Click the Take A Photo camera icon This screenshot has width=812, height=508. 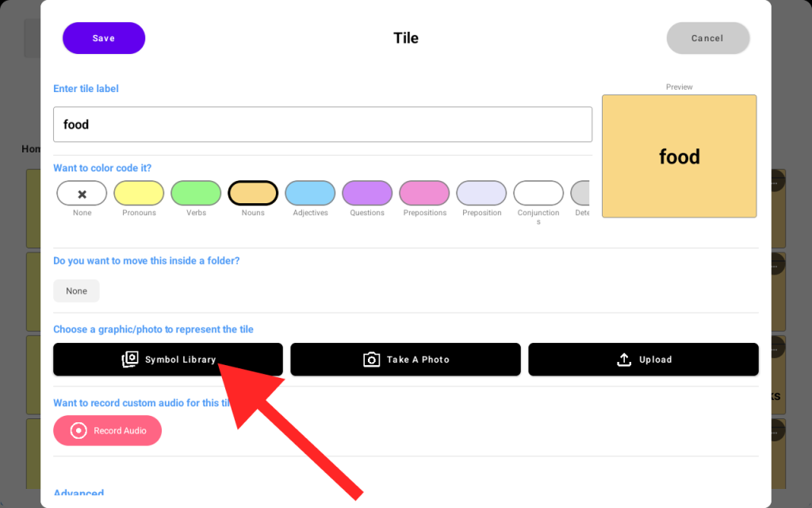click(371, 360)
